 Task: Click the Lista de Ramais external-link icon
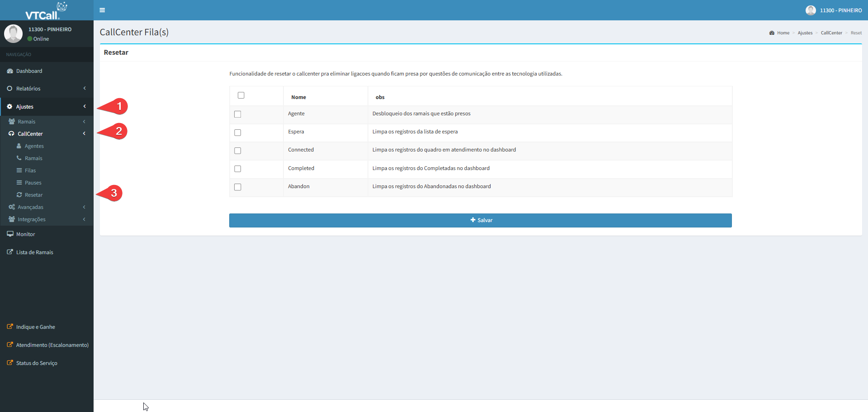(10, 252)
